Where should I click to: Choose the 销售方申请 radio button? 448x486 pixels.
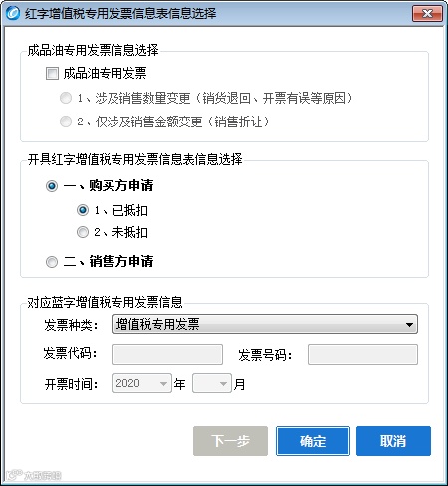[x=52, y=262]
